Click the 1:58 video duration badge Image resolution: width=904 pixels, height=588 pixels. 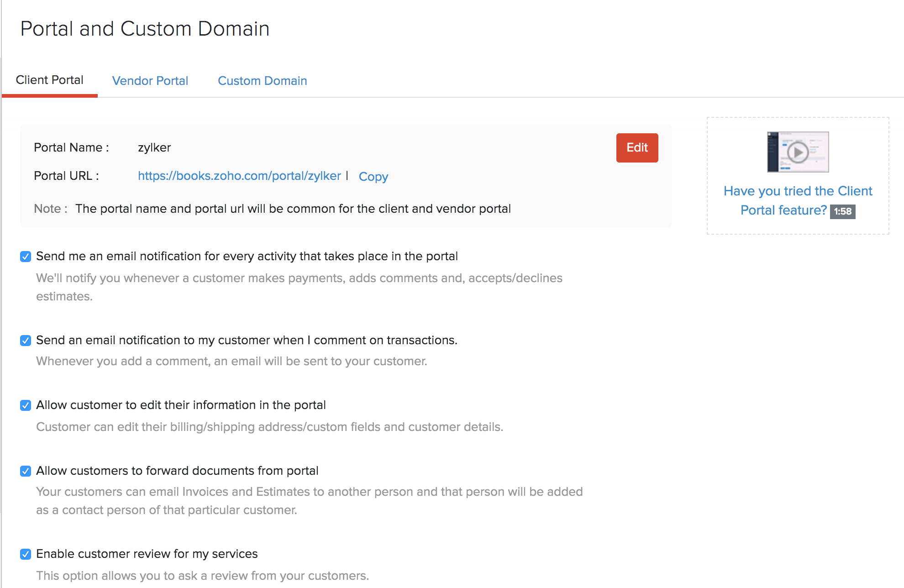pyautogui.click(x=842, y=211)
